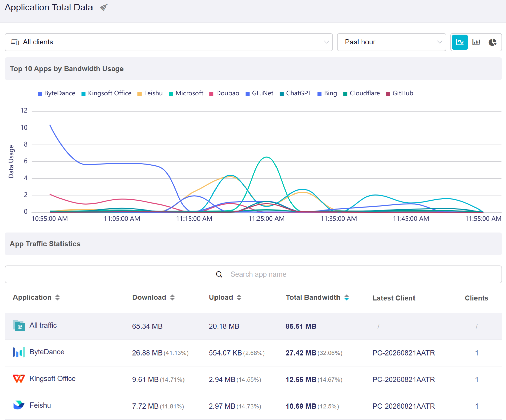Click the All traffic download value 65.34 MB
506x420 pixels.
pyautogui.click(x=147, y=326)
